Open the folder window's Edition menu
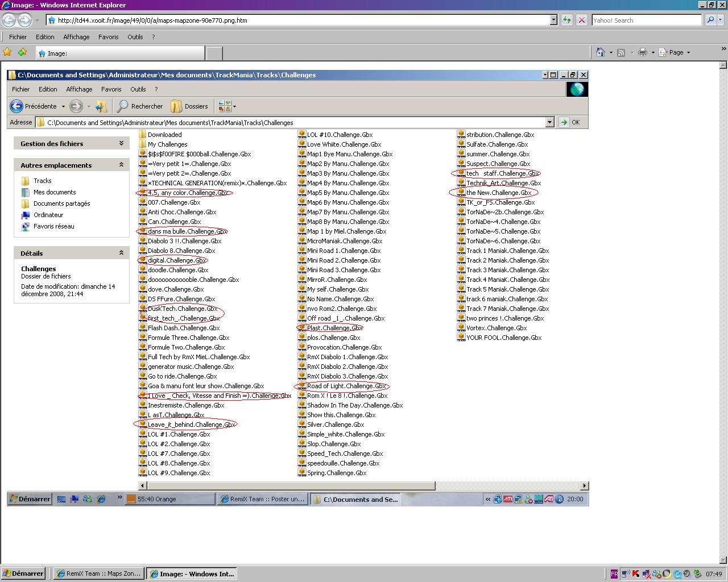The width and height of the screenshot is (728, 582). click(x=48, y=89)
